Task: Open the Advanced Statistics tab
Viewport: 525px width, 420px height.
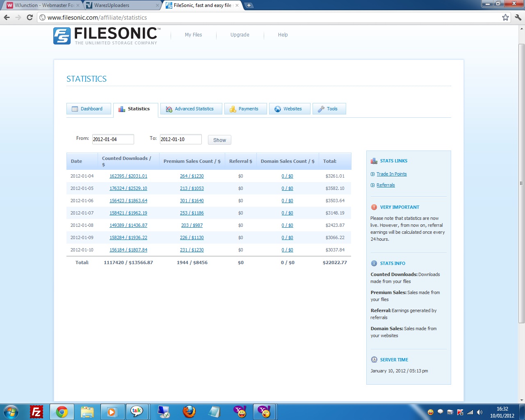Action: 191,109
